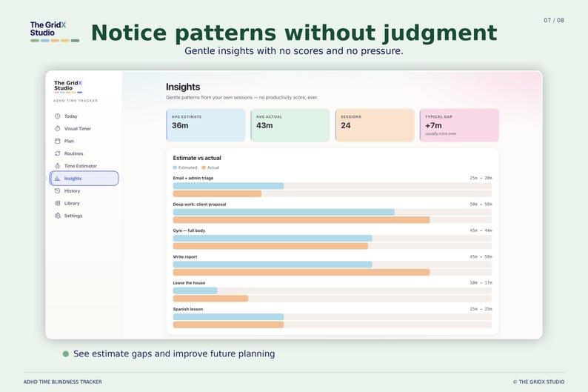Click the 'Gym — full body' label
The image size is (588, 392).
click(x=189, y=230)
